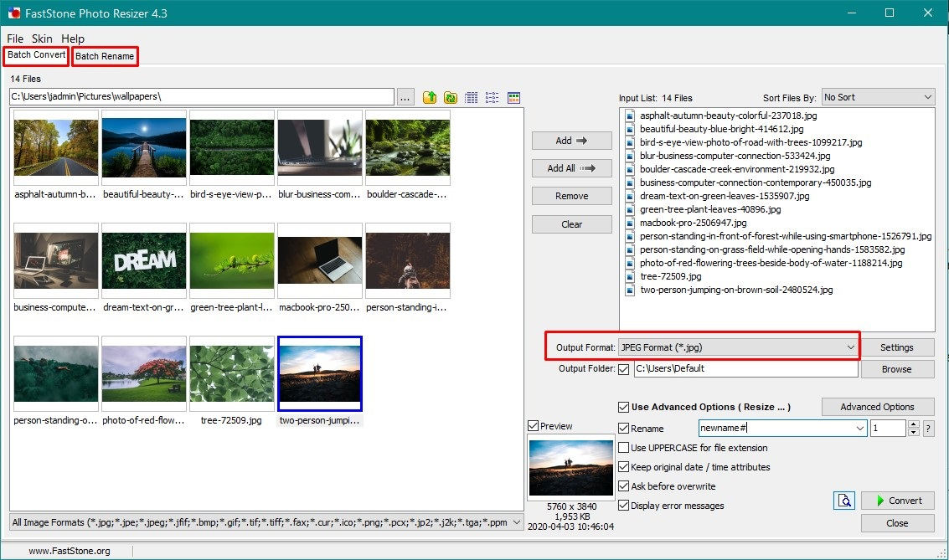The image size is (949, 560).
Task: Disable Keep original date / time attributes
Action: point(623,467)
